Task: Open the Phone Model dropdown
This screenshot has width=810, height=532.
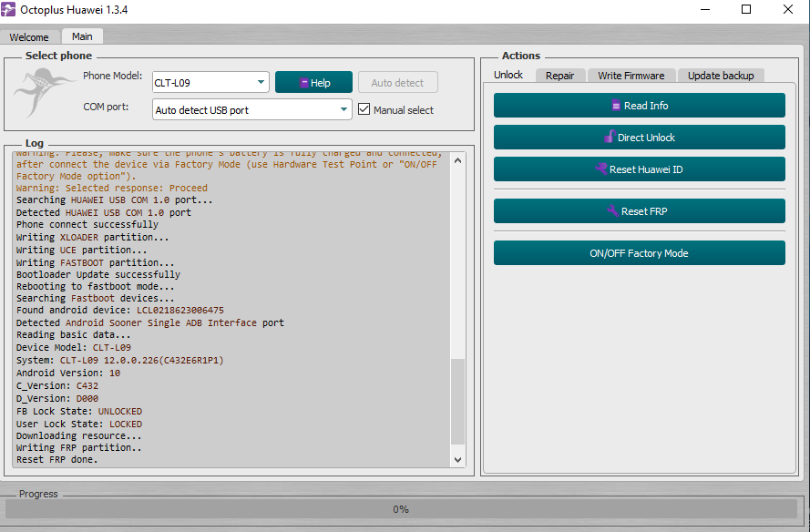Action: [x=210, y=82]
